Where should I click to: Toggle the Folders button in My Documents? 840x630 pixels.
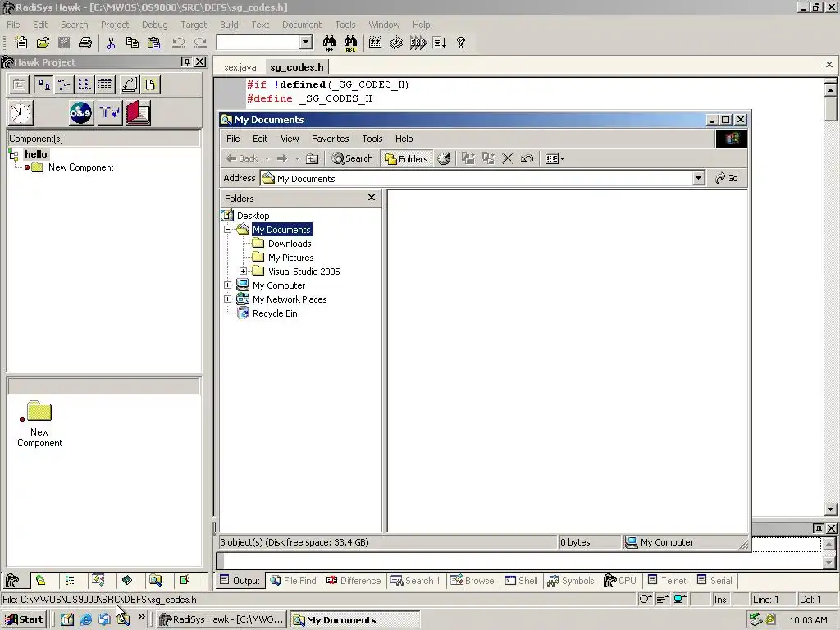click(x=407, y=158)
